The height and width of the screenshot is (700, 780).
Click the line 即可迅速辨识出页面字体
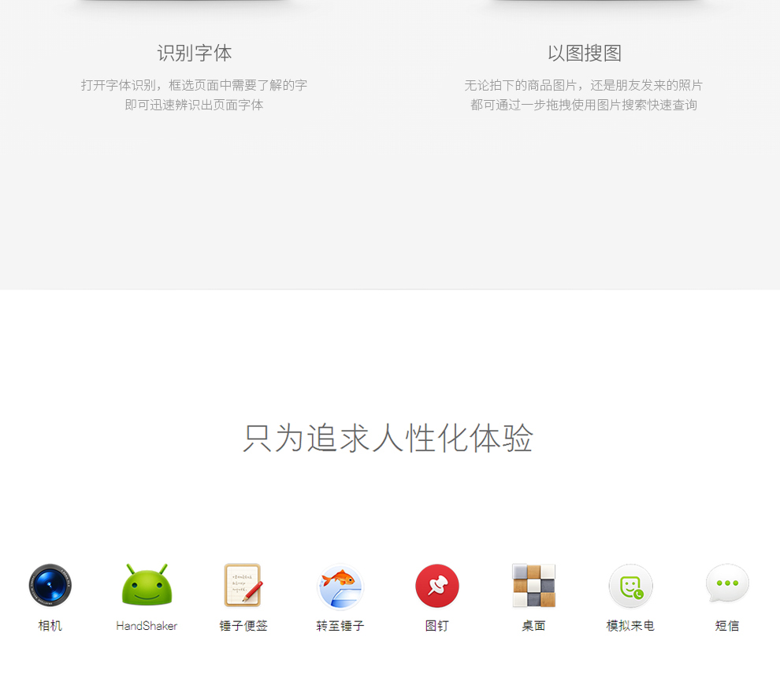[x=194, y=105]
